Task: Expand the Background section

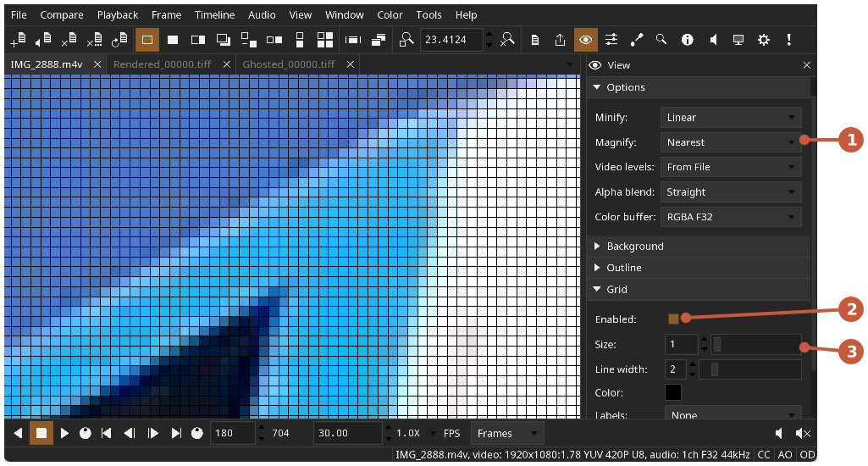Action: 635,247
